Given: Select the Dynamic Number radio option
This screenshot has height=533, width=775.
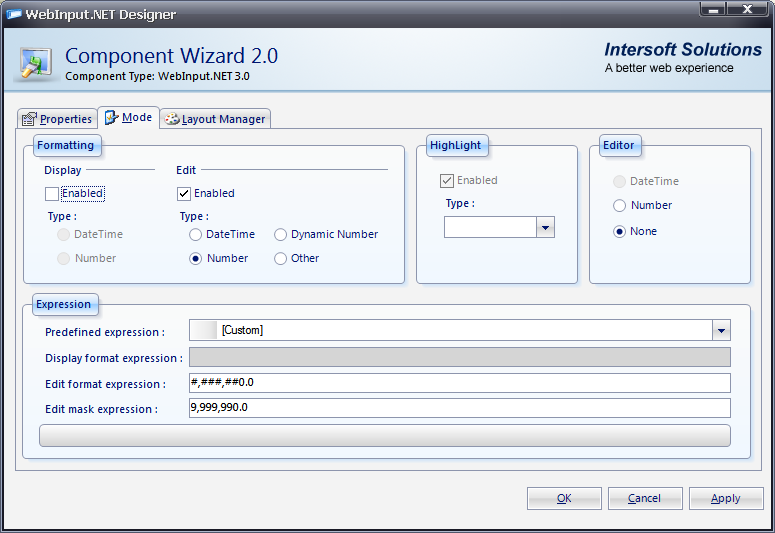Looking at the screenshot, I should [281, 234].
